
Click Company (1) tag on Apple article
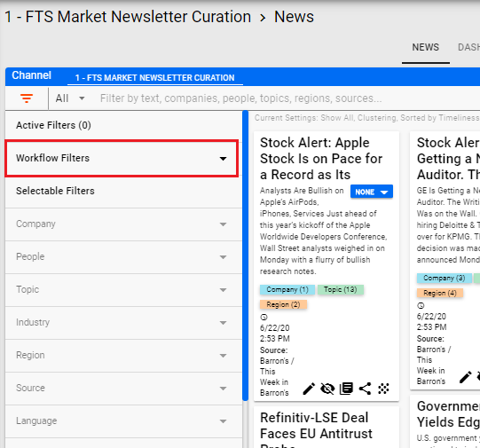(287, 289)
